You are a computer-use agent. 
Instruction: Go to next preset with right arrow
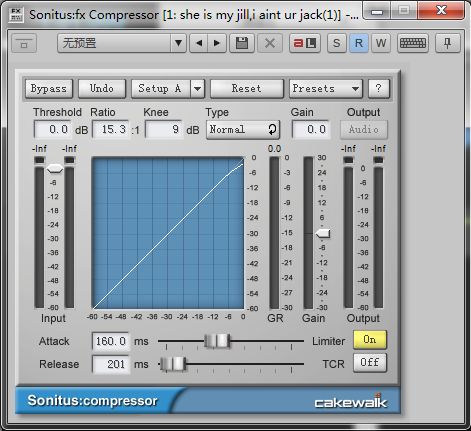pos(217,43)
